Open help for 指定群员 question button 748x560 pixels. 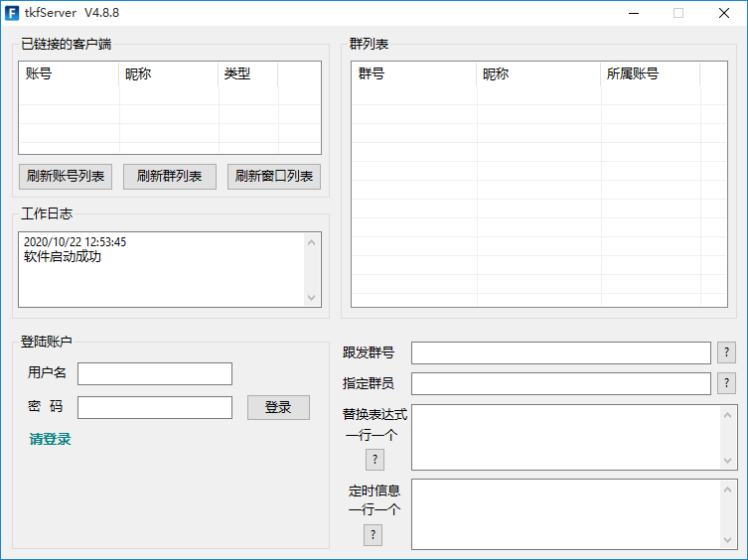pos(726,383)
